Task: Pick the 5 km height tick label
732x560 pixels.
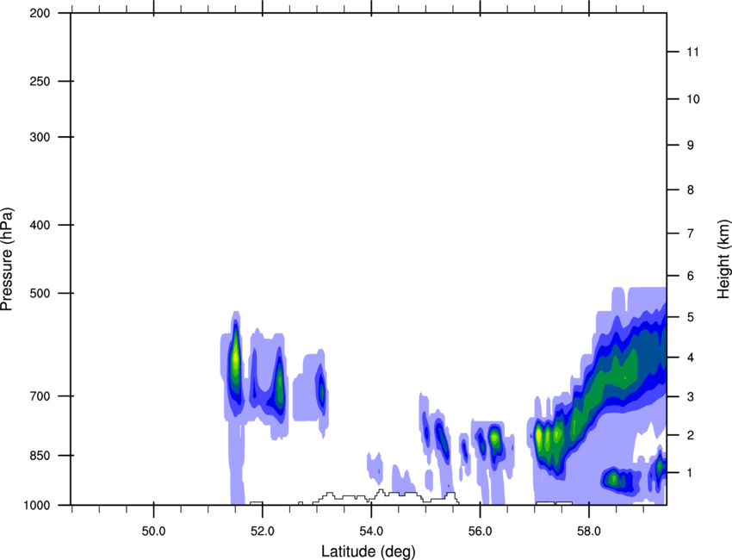Action: click(691, 318)
